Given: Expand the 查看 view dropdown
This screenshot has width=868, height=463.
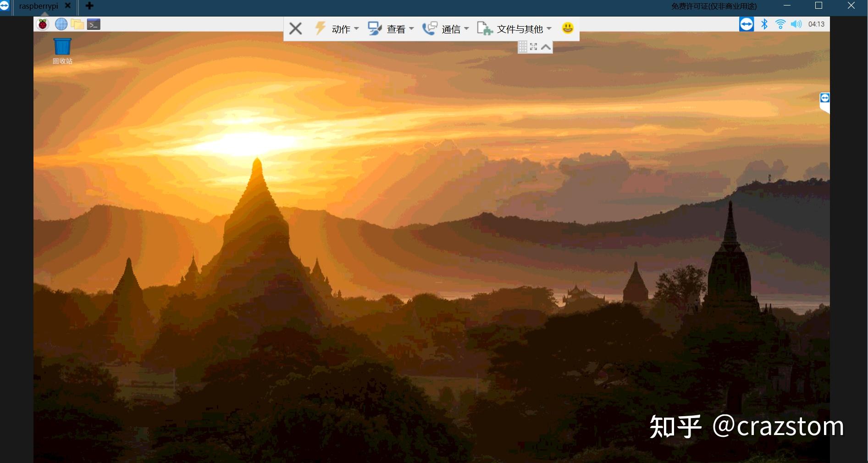Looking at the screenshot, I should 395,29.
